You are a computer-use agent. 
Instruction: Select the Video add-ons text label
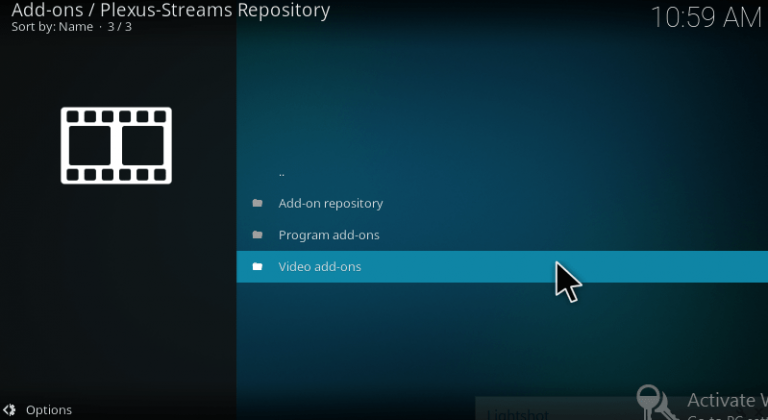click(x=320, y=267)
